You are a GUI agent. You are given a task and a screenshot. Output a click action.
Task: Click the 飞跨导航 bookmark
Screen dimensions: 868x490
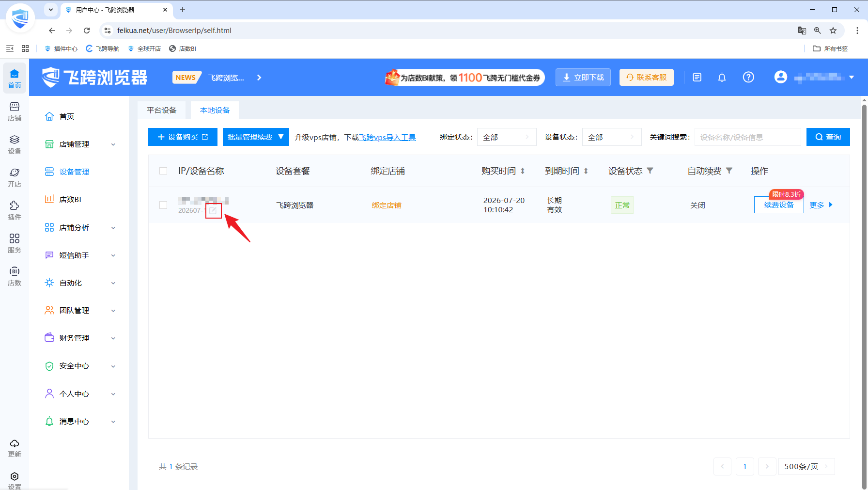coord(103,48)
